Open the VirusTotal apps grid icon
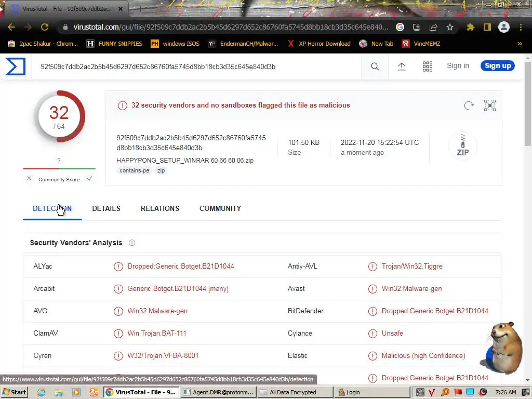 428,66
